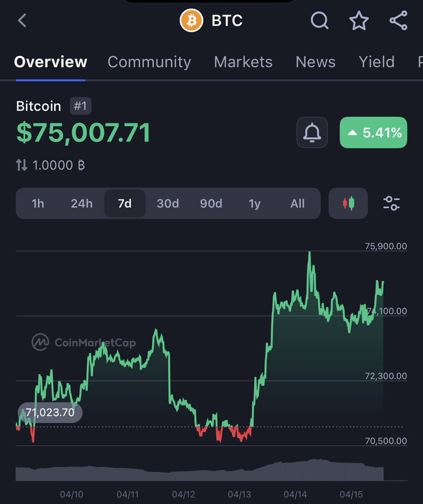Tap the 04/12 date label

(183, 494)
